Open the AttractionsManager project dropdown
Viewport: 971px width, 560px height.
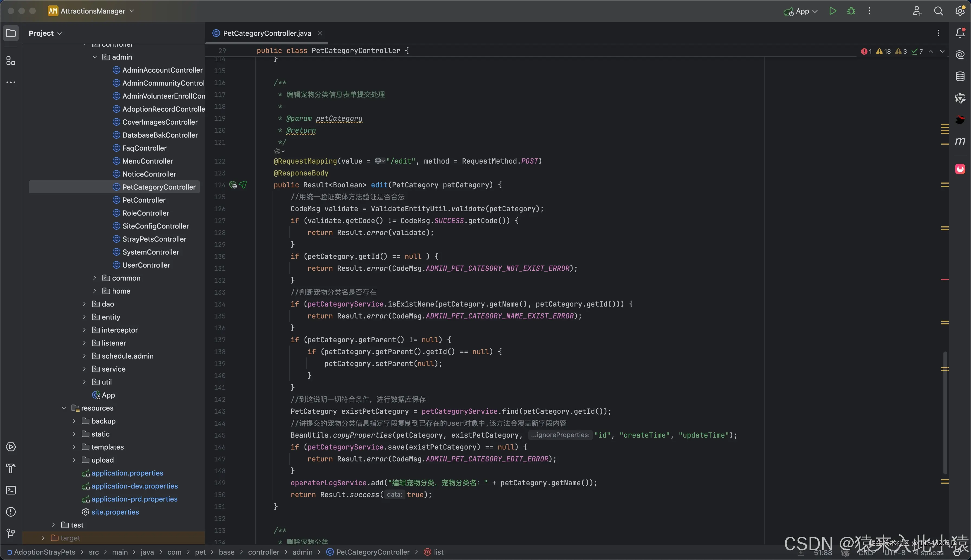pos(92,11)
